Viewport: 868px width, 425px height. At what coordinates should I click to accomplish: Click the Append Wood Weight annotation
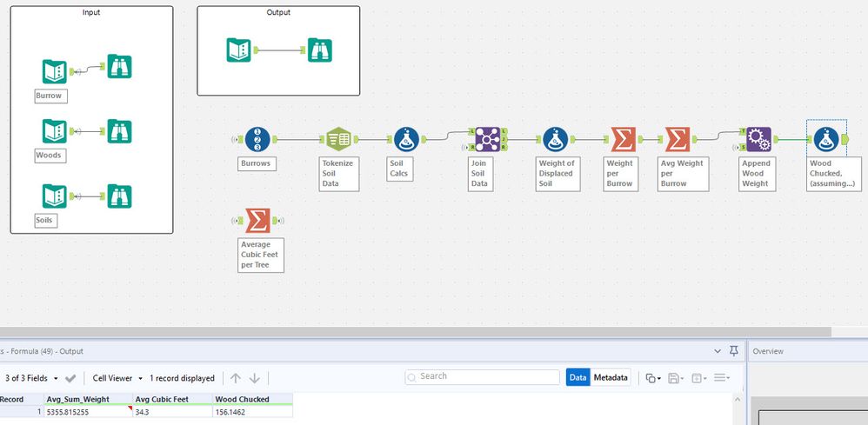[758, 174]
